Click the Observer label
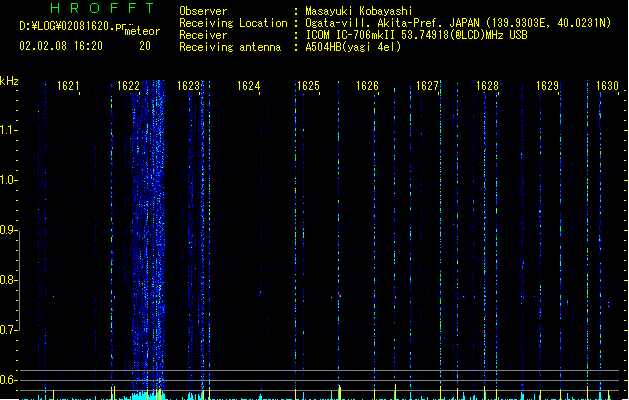The height and width of the screenshot is (400, 629). 203,11
